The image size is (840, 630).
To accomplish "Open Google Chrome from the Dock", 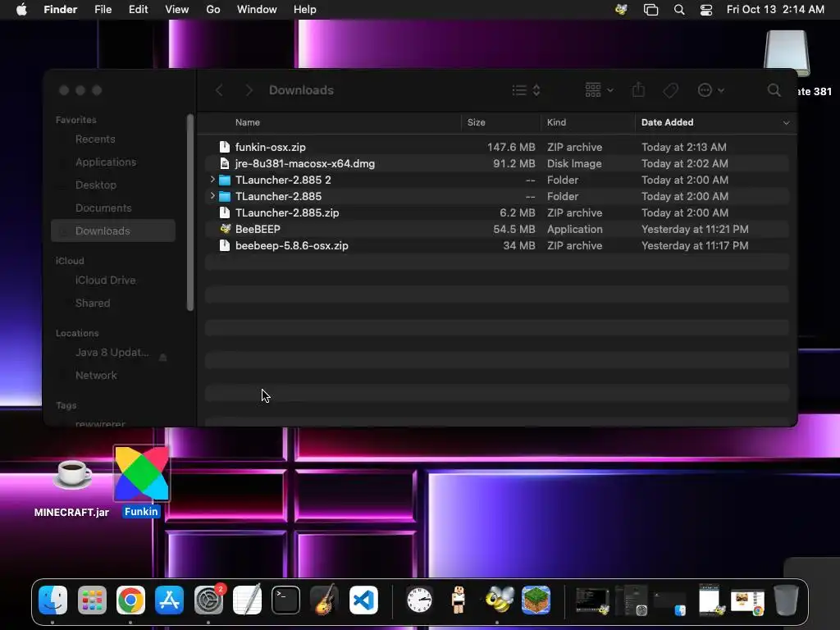I will 130,600.
